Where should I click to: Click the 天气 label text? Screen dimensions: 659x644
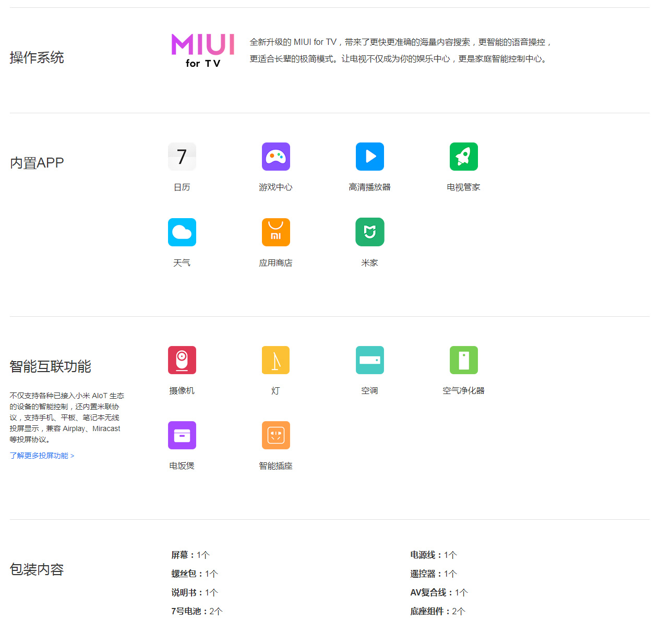(182, 263)
